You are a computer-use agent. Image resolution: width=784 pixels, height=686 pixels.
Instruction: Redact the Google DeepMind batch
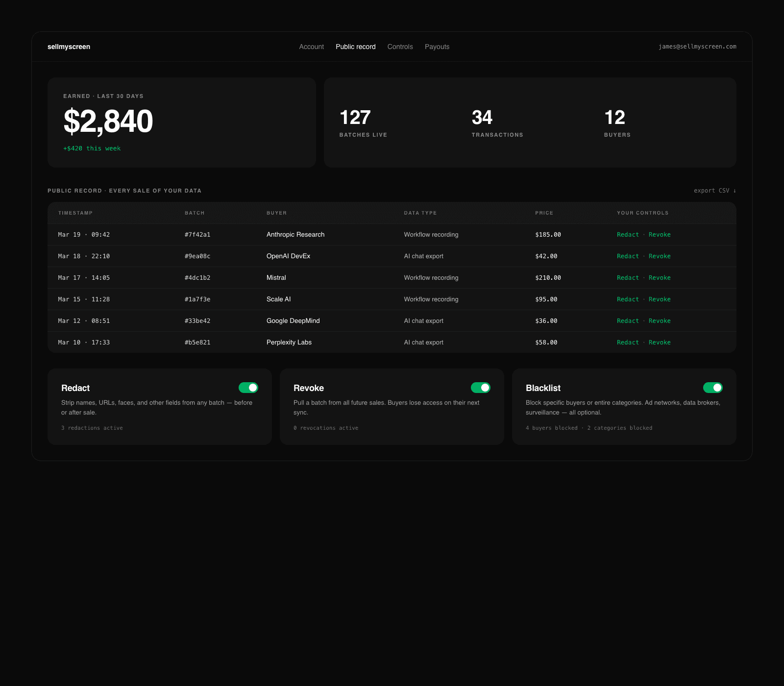[628, 321]
